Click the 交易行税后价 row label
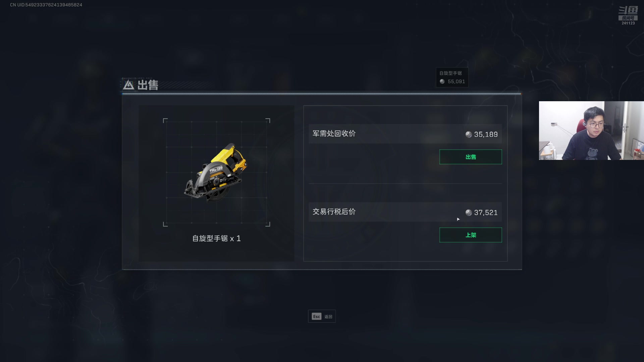This screenshot has width=644, height=362. [x=334, y=212]
